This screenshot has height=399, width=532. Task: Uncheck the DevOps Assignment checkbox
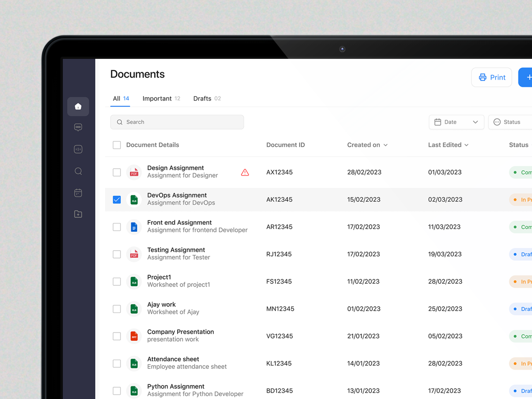click(117, 200)
